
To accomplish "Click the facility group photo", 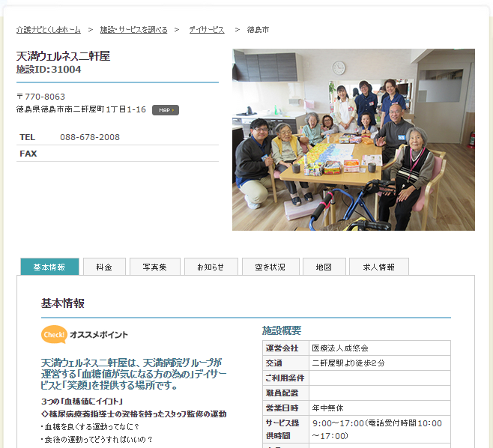I will tap(353, 139).
